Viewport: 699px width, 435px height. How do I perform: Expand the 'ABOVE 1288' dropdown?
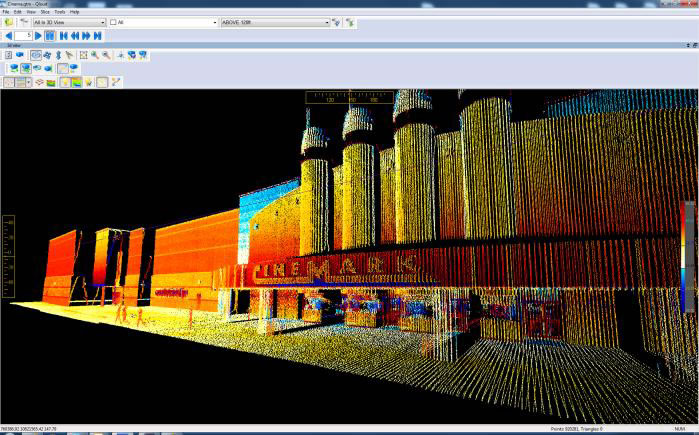(x=275, y=22)
